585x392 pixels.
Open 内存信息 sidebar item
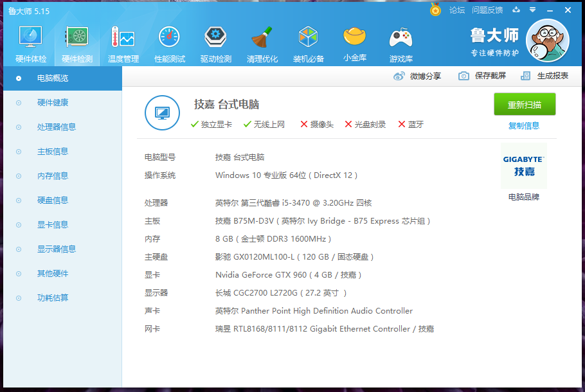point(63,176)
